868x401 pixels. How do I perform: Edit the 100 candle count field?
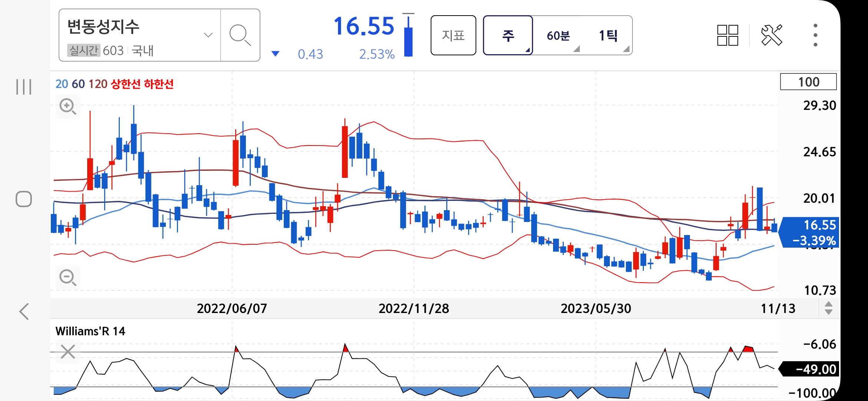(x=808, y=82)
